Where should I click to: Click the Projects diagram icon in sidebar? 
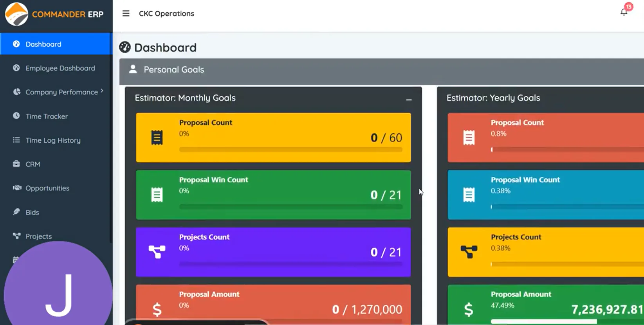coord(16,236)
